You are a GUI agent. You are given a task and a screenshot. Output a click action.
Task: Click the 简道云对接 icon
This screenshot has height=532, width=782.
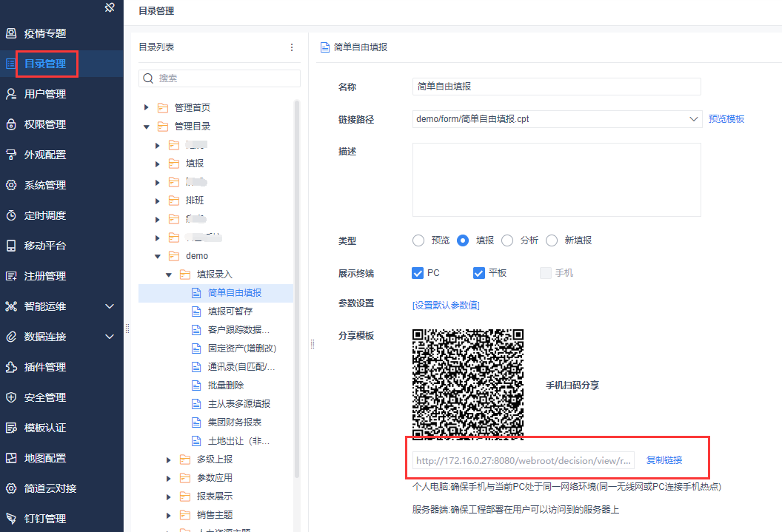coord(11,488)
